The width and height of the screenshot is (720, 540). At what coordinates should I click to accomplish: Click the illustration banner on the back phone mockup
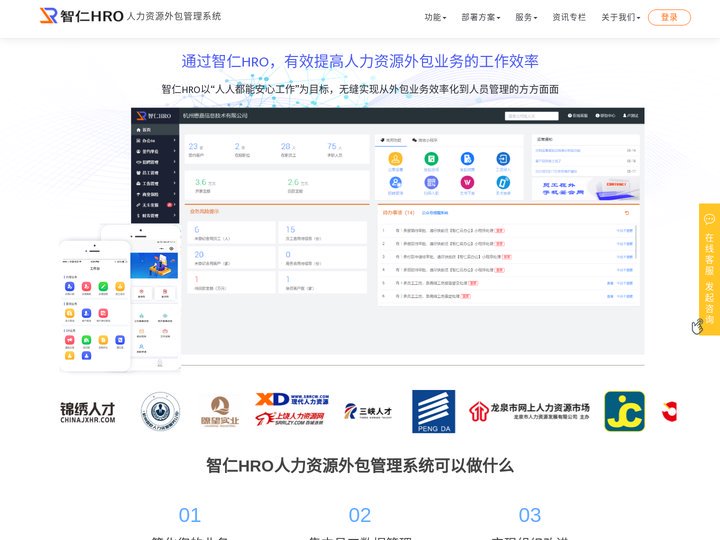(x=154, y=266)
